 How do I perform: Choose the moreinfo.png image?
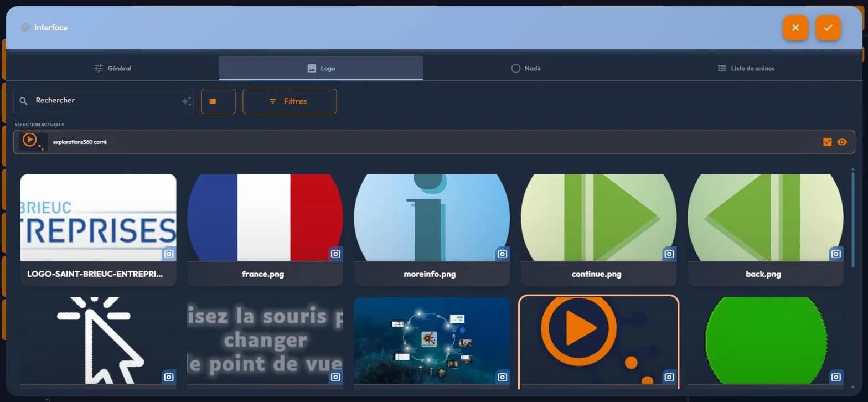[x=432, y=218]
